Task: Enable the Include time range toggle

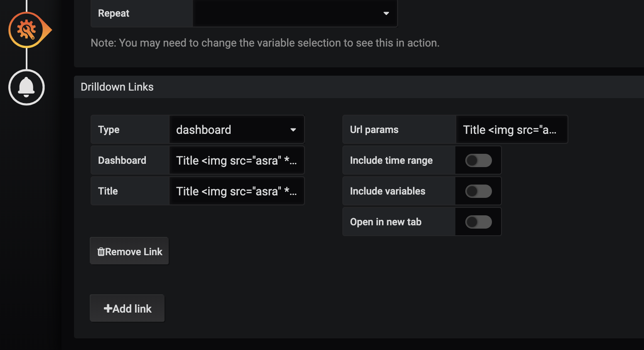Action: 478,160
